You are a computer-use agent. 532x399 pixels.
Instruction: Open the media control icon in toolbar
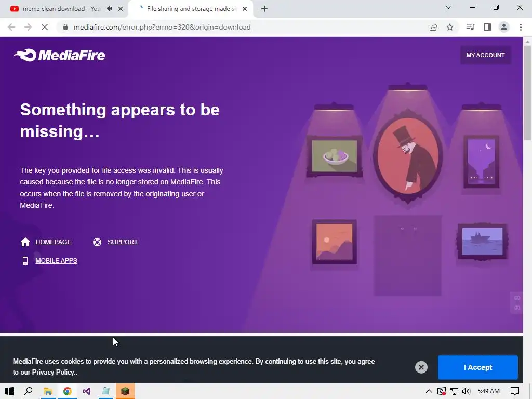(x=470, y=27)
